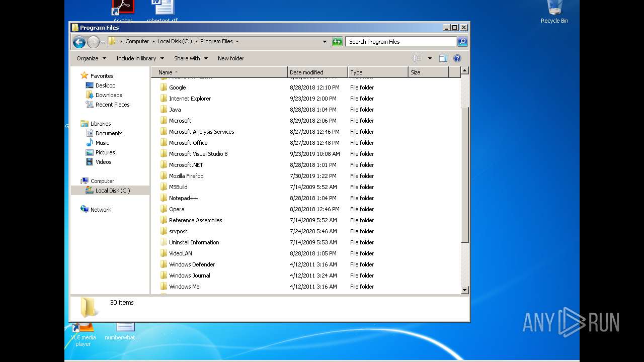Expand the arrow after Program Files breadcrumb
644x362 pixels.
click(237, 42)
